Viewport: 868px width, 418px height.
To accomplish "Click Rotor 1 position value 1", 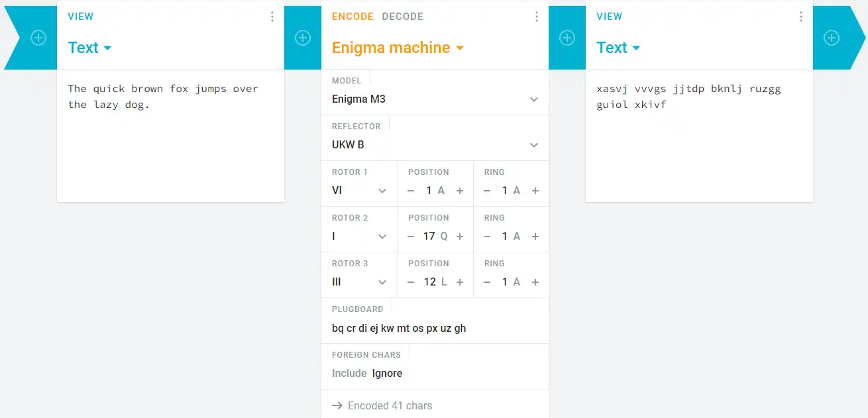I will tap(429, 191).
